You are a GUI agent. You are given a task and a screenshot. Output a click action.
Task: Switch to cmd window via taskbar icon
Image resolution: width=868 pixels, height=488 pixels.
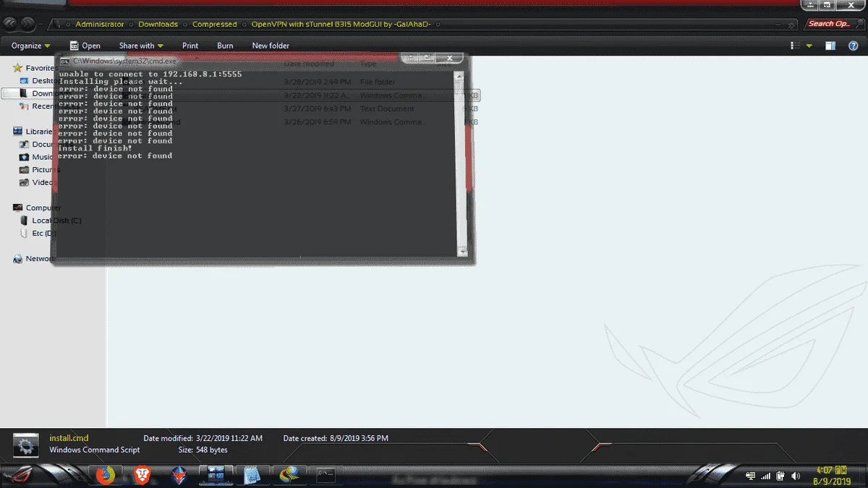coord(326,475)
